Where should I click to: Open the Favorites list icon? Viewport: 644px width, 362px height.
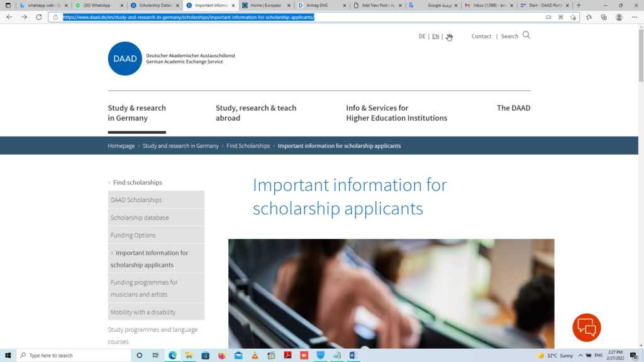point(589,17)
